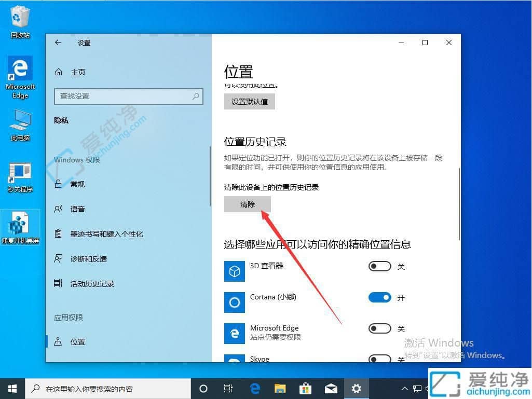Click the timeline icon beside 活动历史记录
Viewport: 532px width, 399px height.
click(x=58, y=283)
